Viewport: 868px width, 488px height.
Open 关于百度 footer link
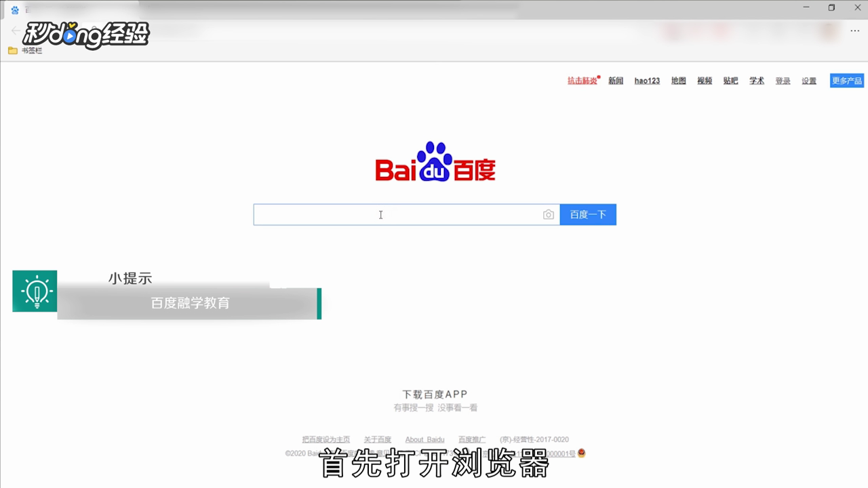click(x=378, y=439)
